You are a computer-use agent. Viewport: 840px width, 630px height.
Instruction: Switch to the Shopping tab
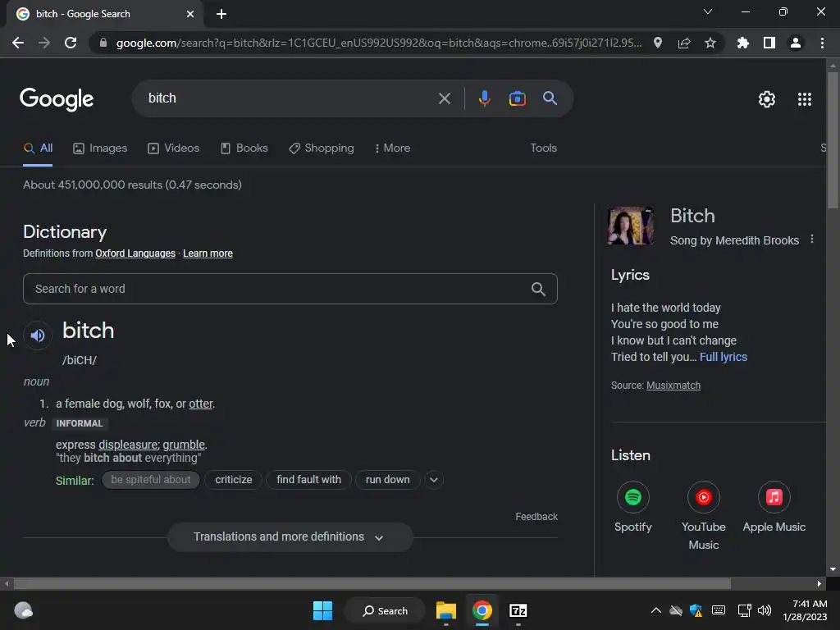pos(322,148)
